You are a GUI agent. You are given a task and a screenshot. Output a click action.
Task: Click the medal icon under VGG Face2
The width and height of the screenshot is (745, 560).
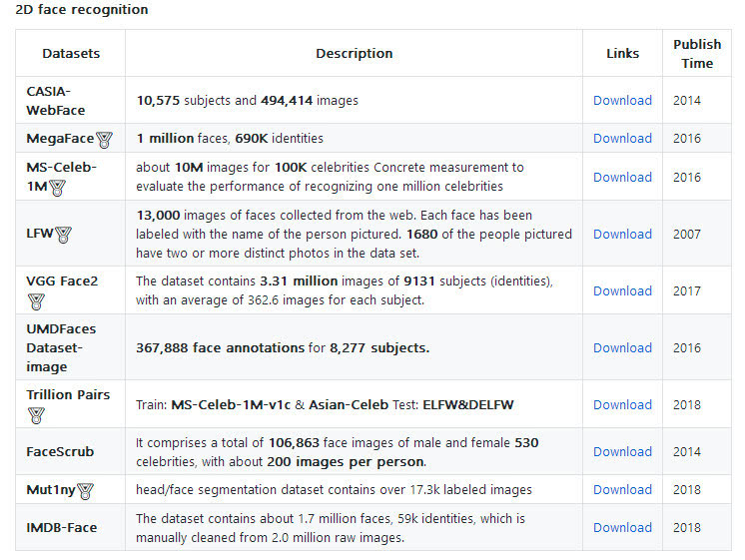click(36, 300)
